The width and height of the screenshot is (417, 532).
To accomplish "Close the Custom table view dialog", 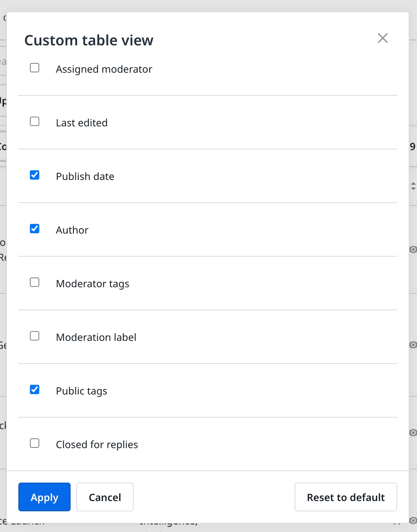I will pyautogui.click(x=382, y=38).
